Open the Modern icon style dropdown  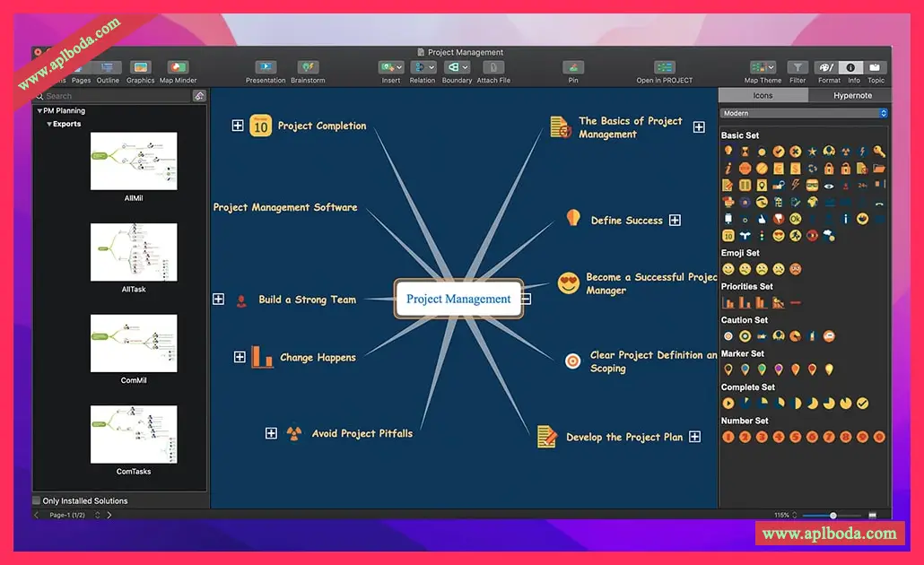coord(804,113)
